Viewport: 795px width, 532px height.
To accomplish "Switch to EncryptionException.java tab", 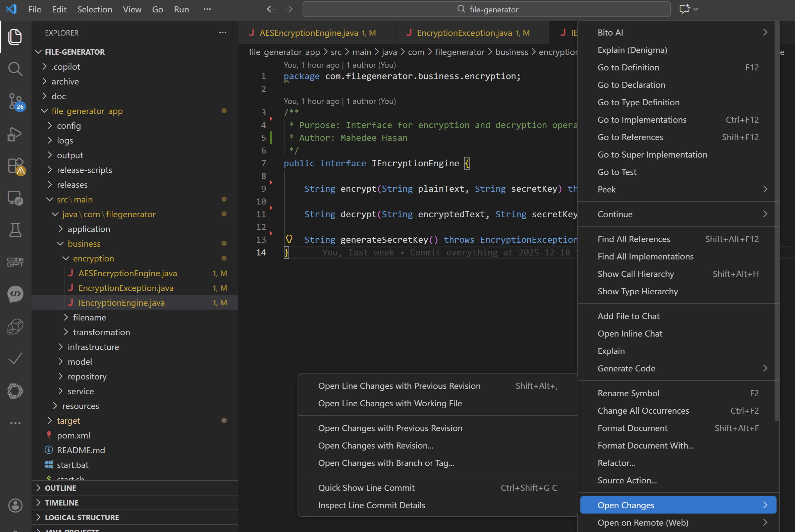I will [x=464, y=33].
